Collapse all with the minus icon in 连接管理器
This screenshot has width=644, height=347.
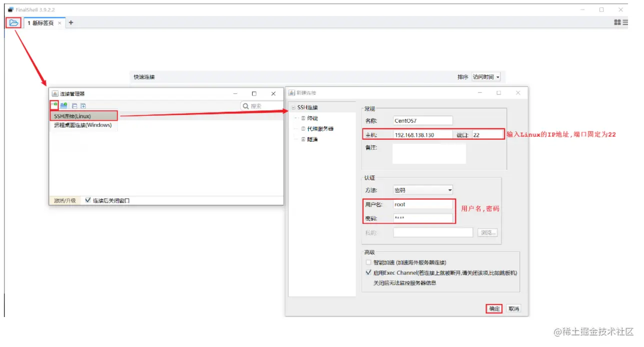pos(74,106)
